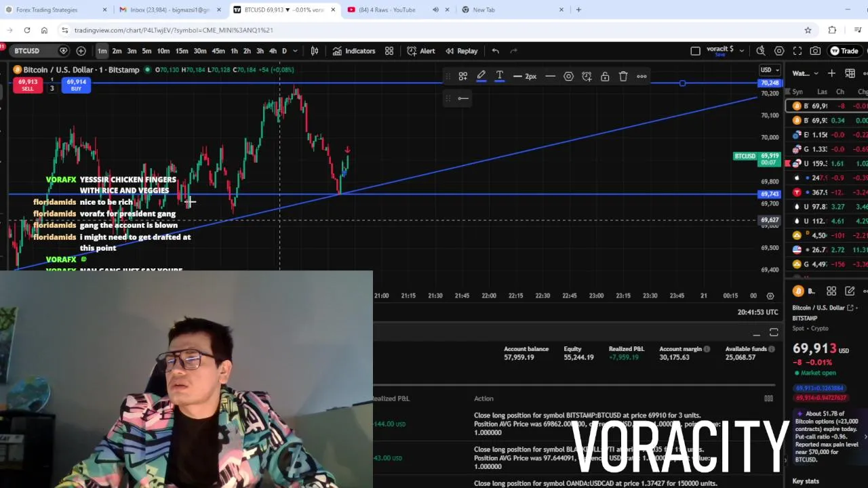This screenshot has height=488, width=868.
Task: Open chart settings hexagon icon
Action: coord(779,51)
